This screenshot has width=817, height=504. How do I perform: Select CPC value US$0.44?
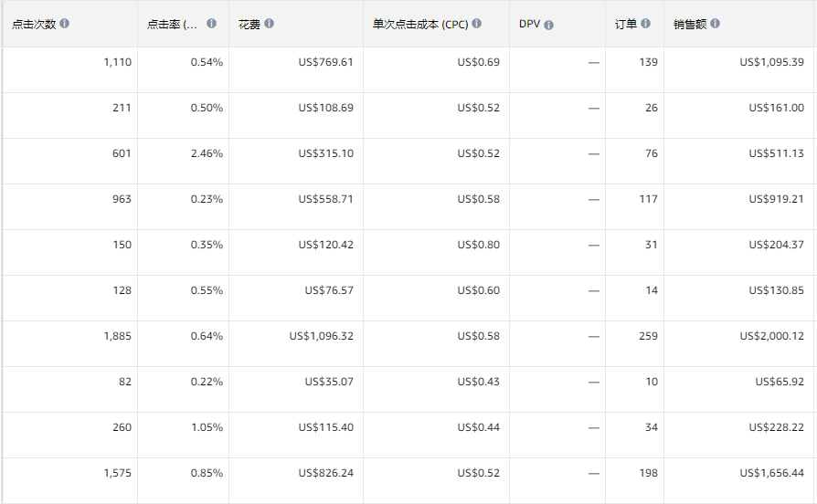pyautogui.click(x=478, y=427)
